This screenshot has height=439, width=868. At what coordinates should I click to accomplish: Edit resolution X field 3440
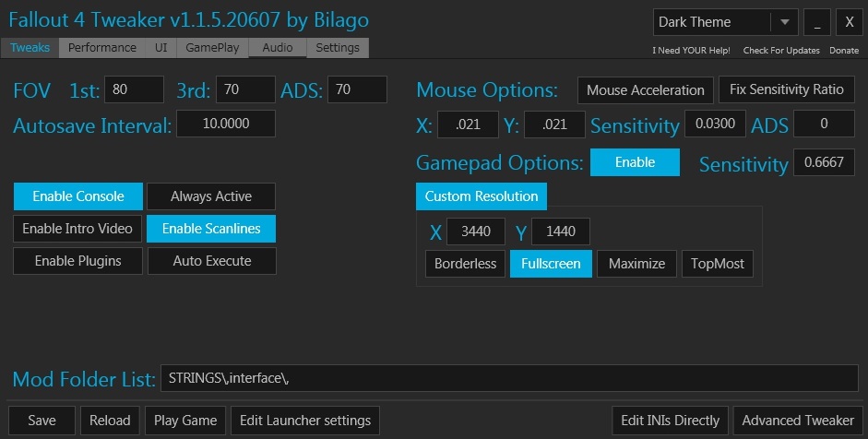click(476, 231)
